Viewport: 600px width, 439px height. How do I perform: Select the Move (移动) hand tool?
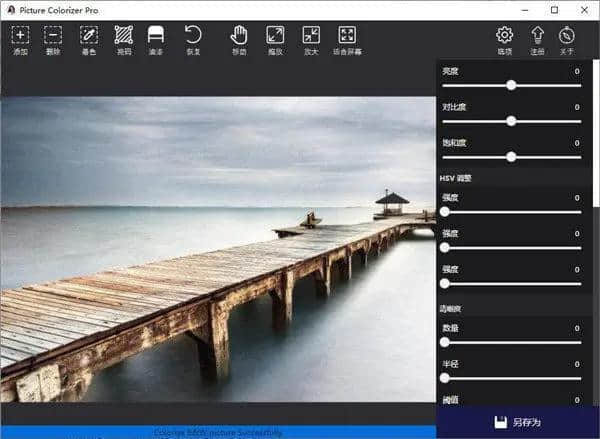239,36
